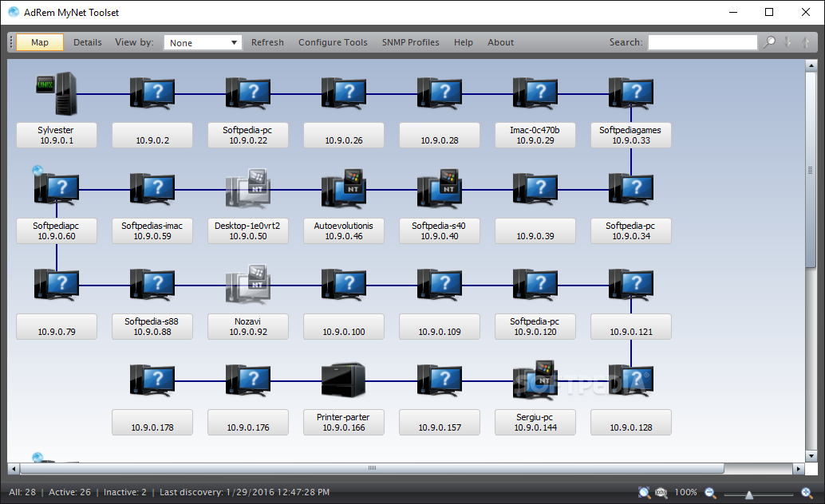The image size is (825, 504).
Task: Click the 10.9.0.39 computer icon
Action: pos(535,188)
